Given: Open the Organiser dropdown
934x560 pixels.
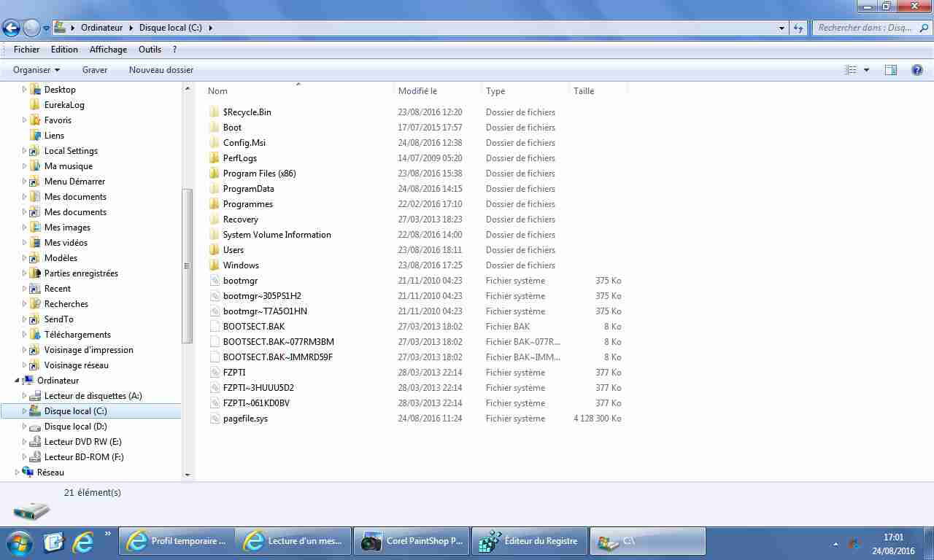Looking at the screenshot, I should tap(36, 70).
